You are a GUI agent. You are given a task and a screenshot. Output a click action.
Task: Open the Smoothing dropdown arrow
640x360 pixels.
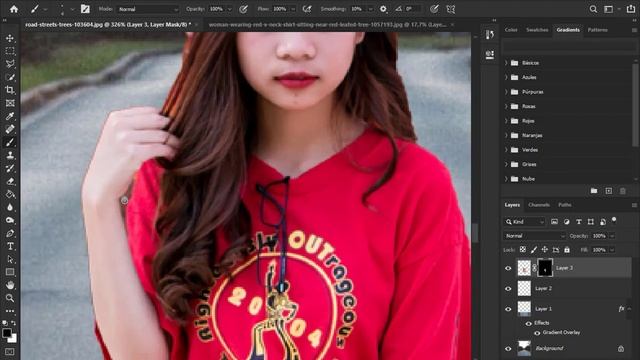pyautogui.click(x=370, y=9)
